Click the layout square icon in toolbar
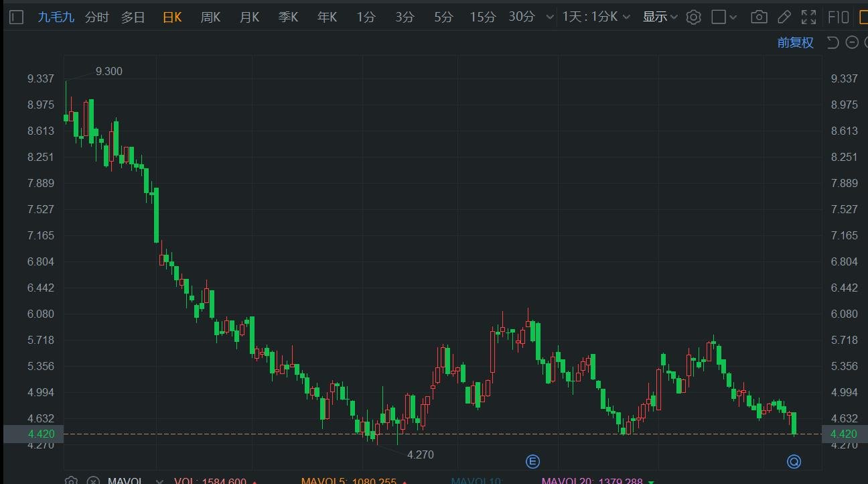The width and height of the screenshot is (868, 484). (719, 17)
